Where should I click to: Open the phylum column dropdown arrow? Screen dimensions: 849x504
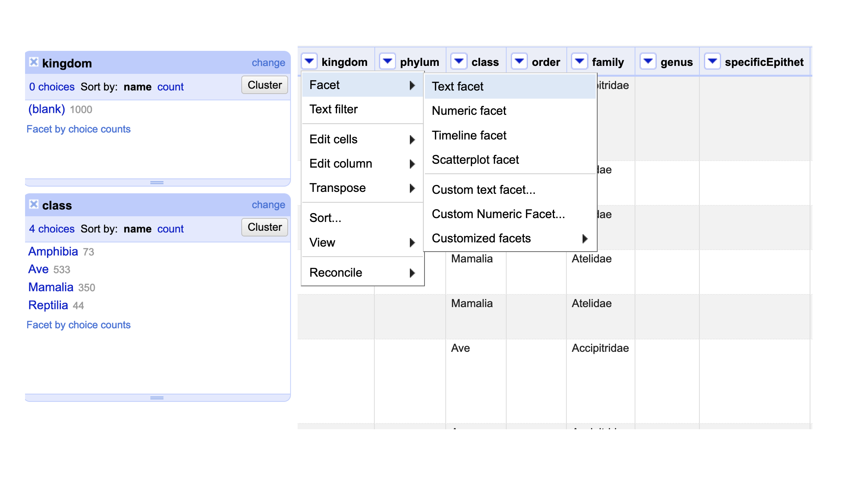pyautogui.click(x=387, y=61)
